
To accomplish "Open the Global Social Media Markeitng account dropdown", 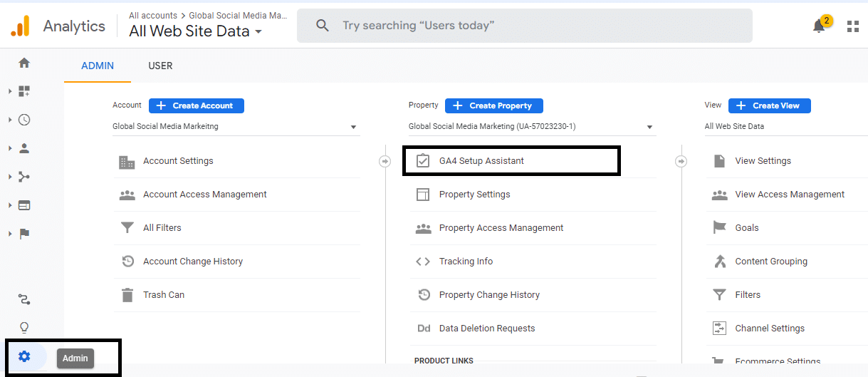I will [235, 127].
